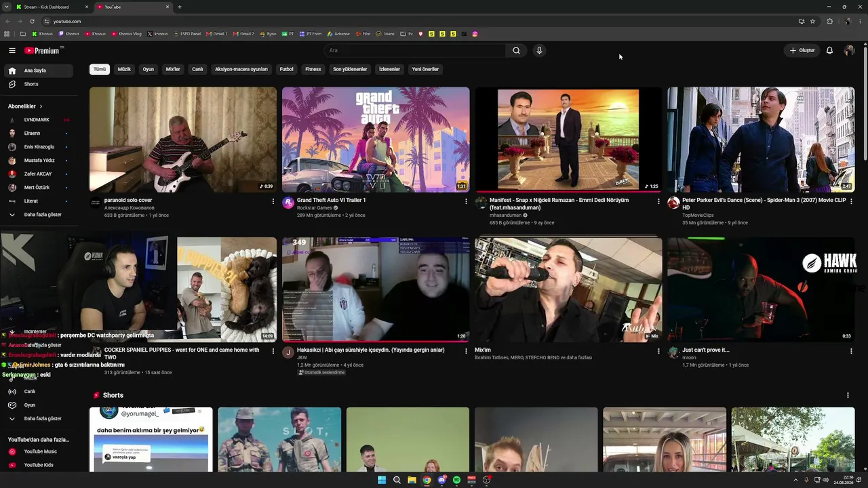The width and height of the screenshot is (868, 488).
Task: Select the Yeni öneriler chip
Action: 425,69
